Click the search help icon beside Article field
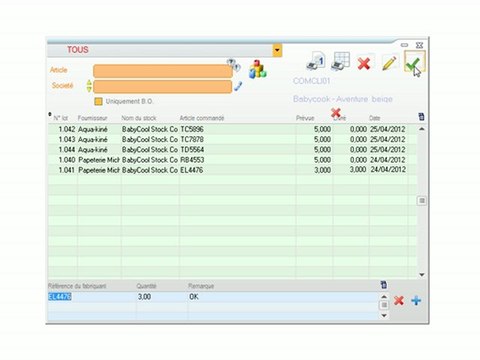480x360 pixels. pos(233,64)
